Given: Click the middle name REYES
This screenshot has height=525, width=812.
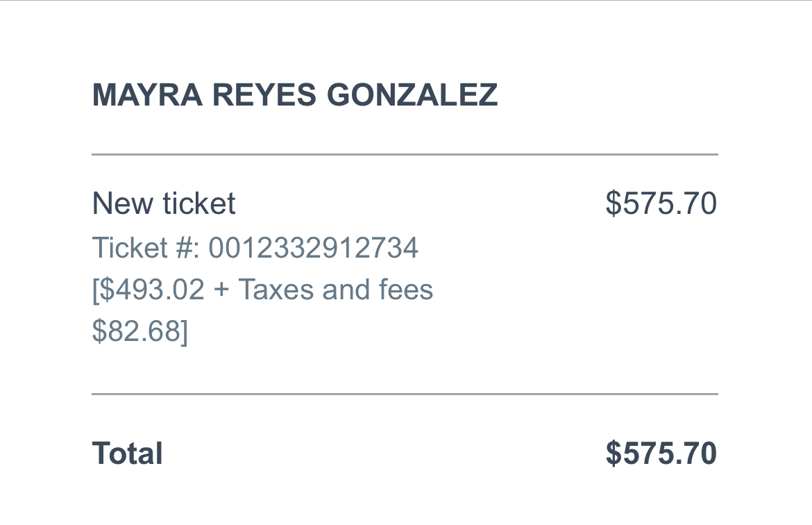Looking at the screenshot, I should tap(264, 95).
